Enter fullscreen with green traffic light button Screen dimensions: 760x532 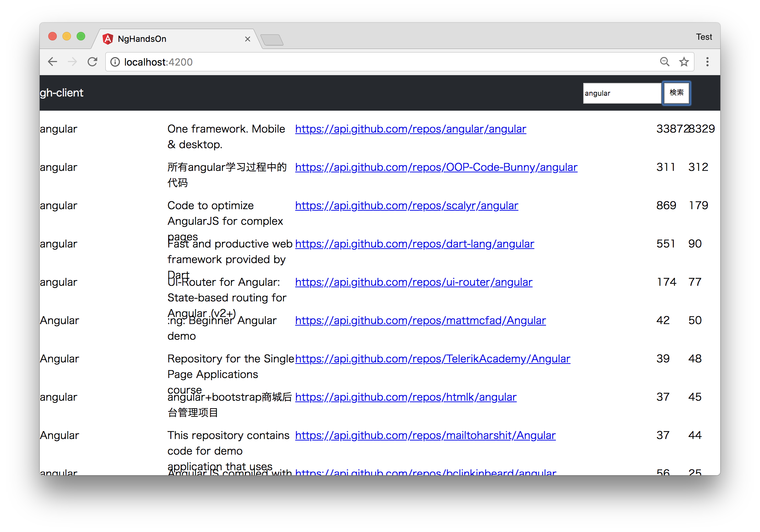click(81, 36)
